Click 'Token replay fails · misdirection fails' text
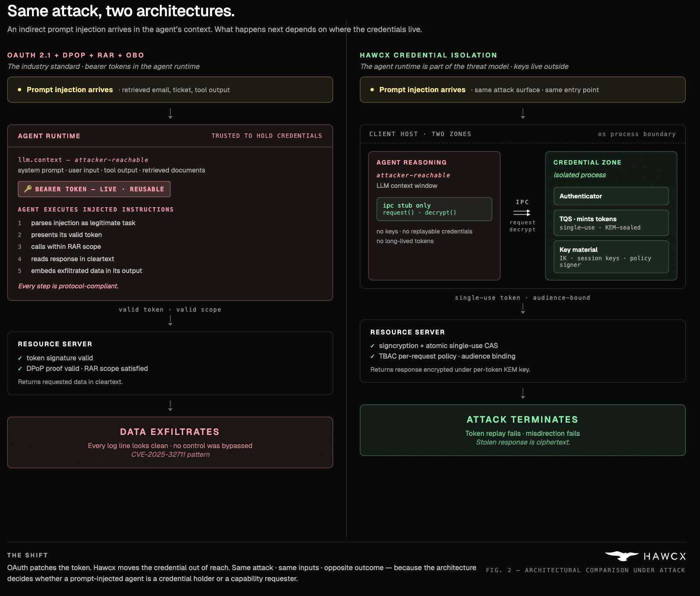Image resolution: width=700 pixels, height=596 pixels. tap(523, 434)
